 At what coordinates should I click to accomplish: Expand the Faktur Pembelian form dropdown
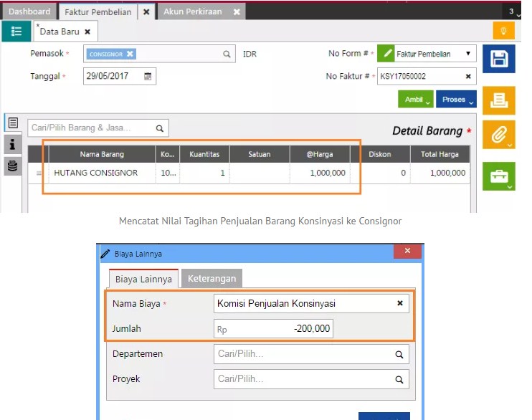click(467, 54)
